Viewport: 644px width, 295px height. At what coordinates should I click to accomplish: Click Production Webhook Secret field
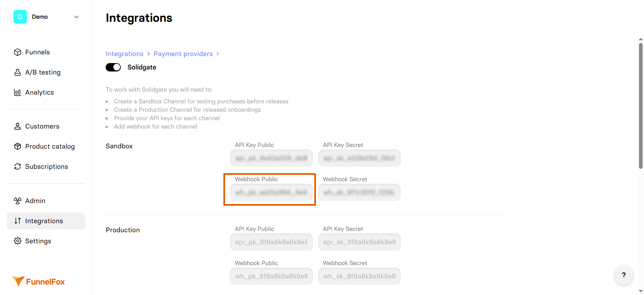(359, 276)
